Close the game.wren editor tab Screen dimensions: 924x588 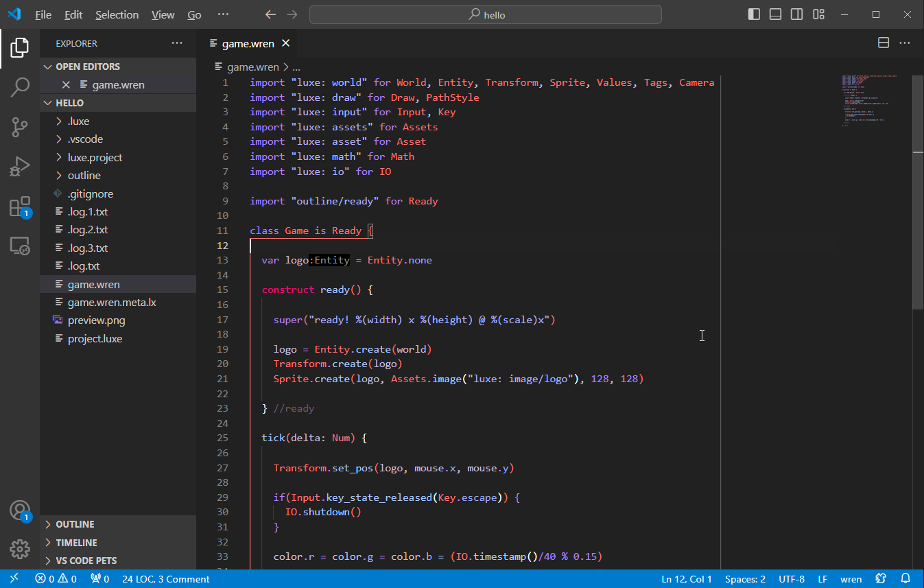point(286,43)
